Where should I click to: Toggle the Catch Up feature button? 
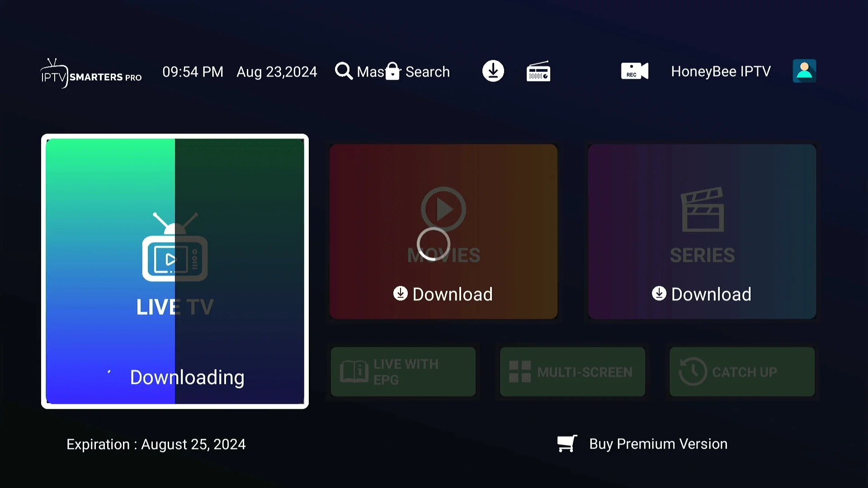(742, 371)
